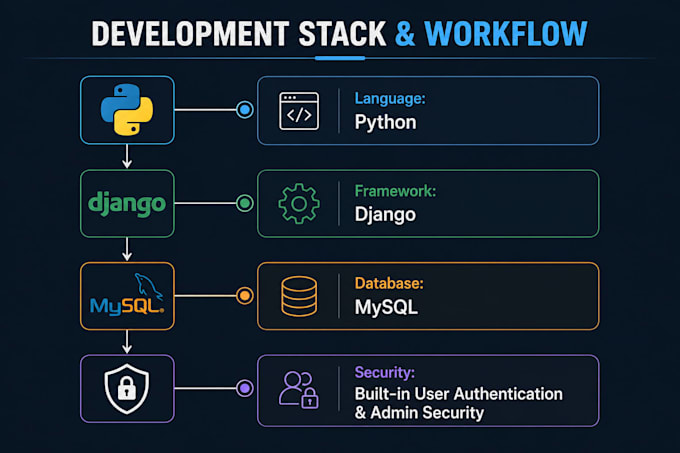Screen dimensions: 680x453
Task: Click the green gear icon beside Framework
Action: pos(299,203)
